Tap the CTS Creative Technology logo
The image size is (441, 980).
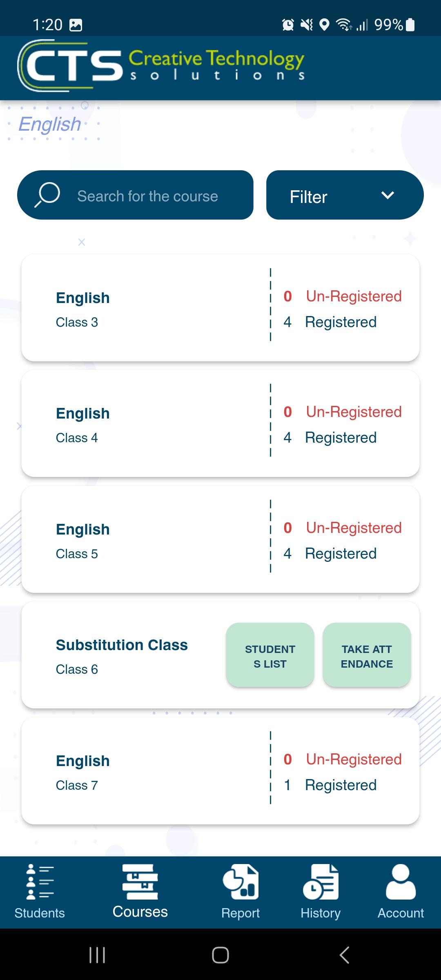[161, 66]
